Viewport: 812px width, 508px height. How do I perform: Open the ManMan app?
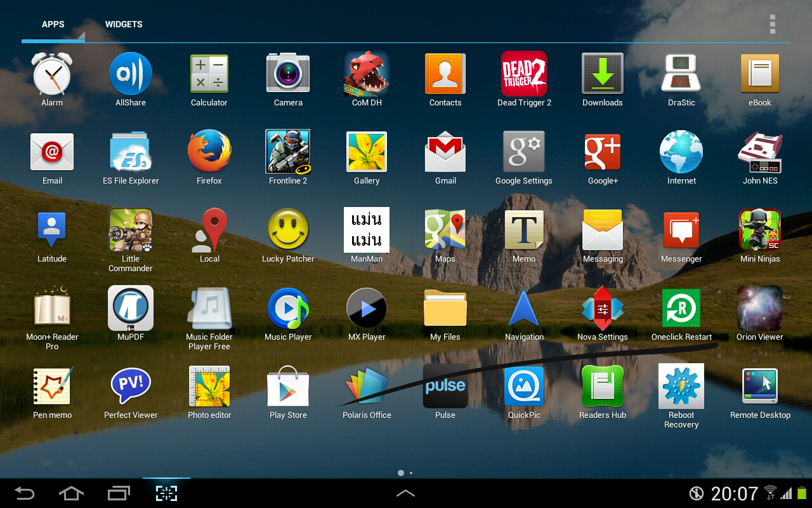[367, 230]
